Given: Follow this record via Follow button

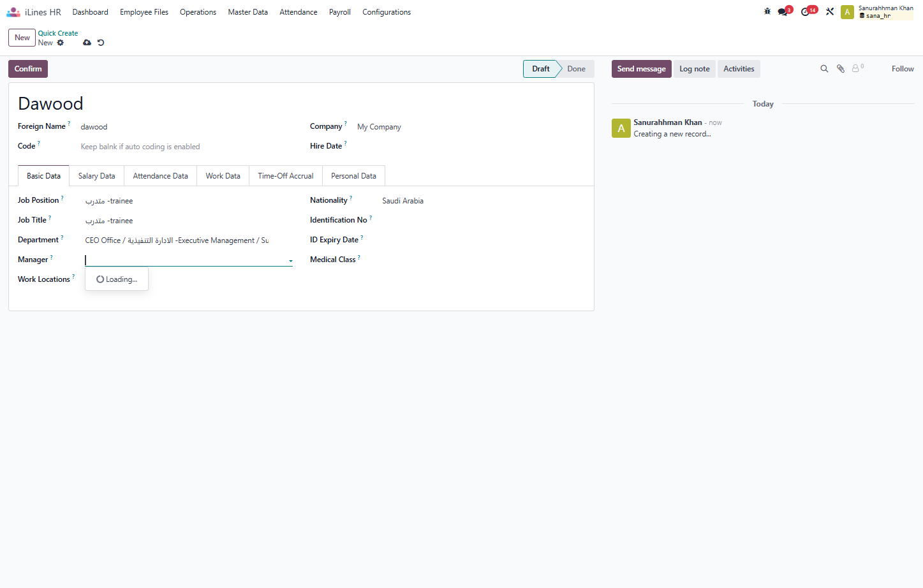Looking at the screenshot, I should (x=903, y=69).
